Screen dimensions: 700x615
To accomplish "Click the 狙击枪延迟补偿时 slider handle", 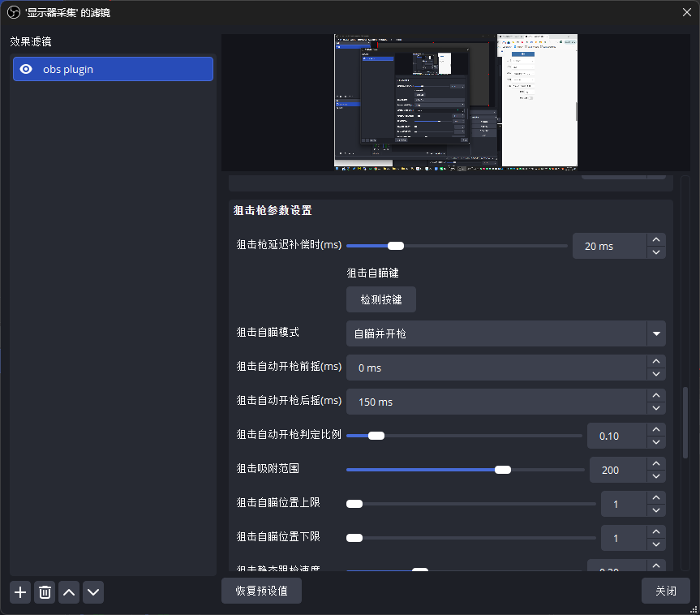I will [x=396, y=246].
